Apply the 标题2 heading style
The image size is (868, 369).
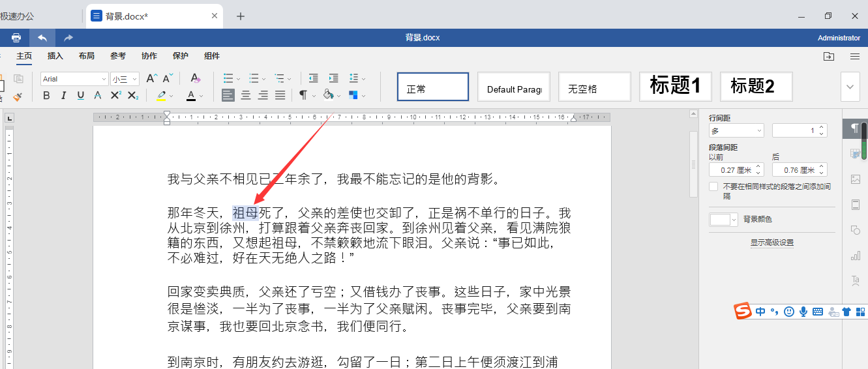[x=756, y=87]
